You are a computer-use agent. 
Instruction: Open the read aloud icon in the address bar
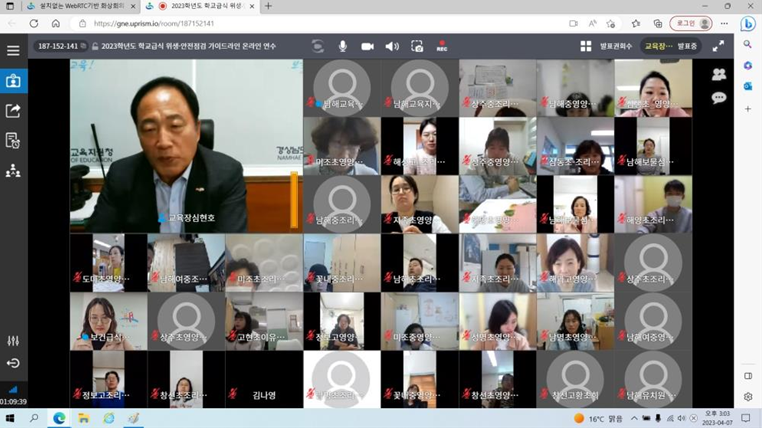[592, 23]
